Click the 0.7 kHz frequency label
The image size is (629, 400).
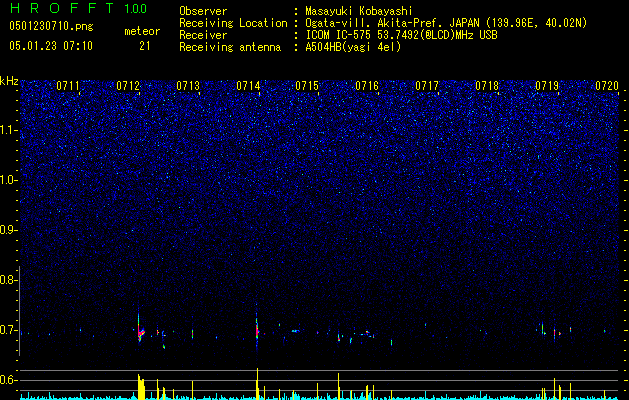pos(9,330)
